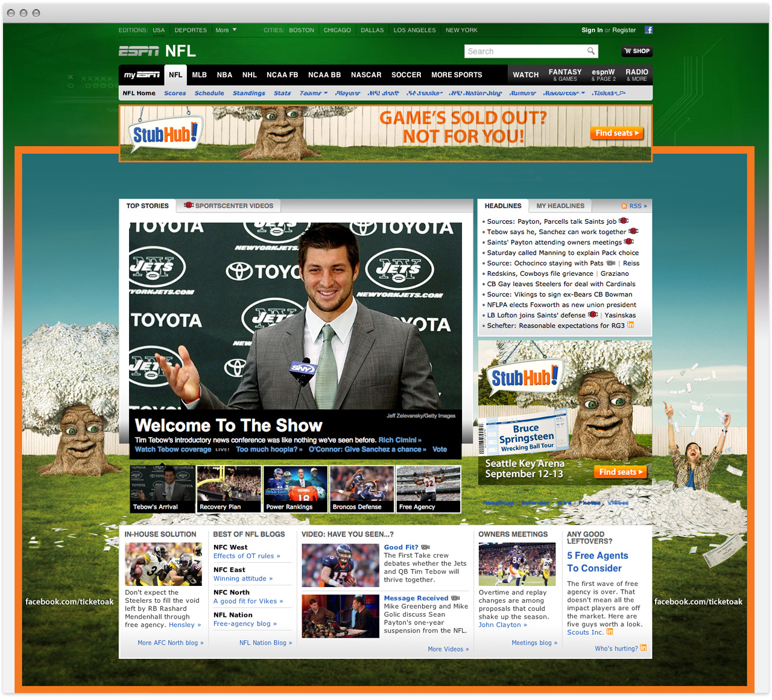Select the Deportes edition link
772x700 pixels.
point(191,30)
